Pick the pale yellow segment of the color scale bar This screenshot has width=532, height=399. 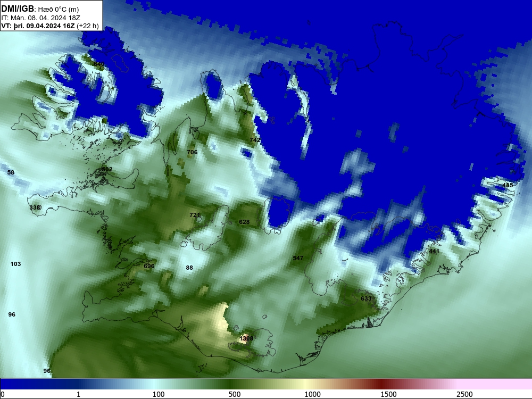(305, 384)
